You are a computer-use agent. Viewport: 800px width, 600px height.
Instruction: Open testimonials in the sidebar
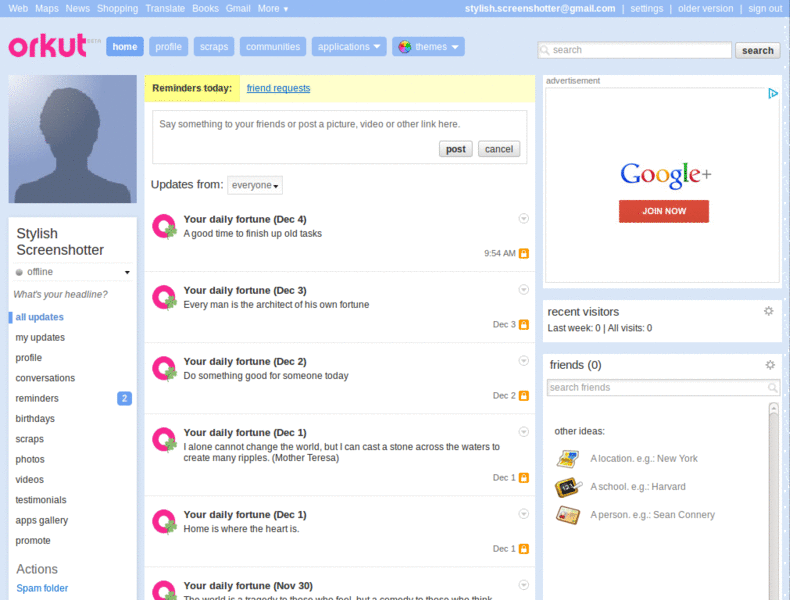point(41,500)
